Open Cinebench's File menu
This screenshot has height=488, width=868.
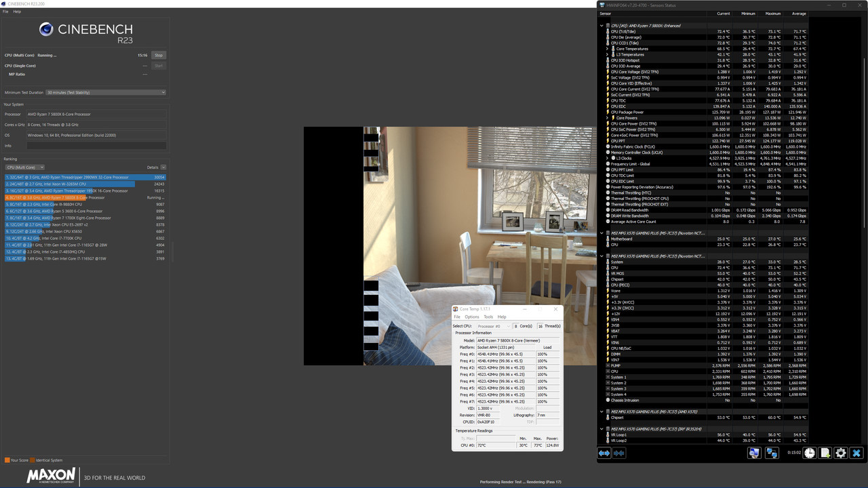(6, 11)
